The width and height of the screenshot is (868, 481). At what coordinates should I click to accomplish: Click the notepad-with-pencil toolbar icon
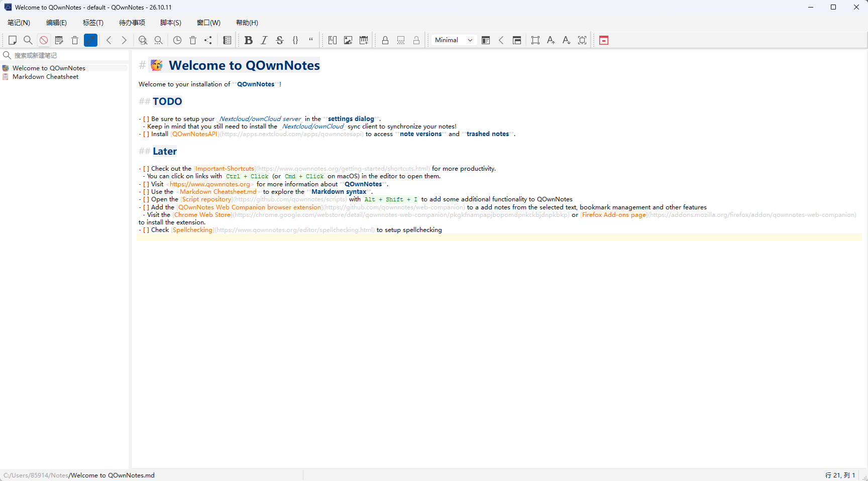[59, 40]
